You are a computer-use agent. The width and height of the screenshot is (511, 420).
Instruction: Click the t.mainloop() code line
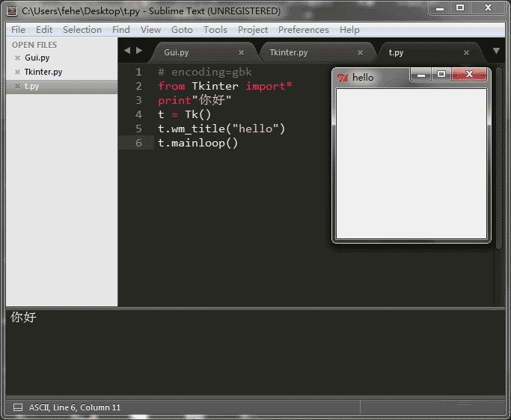tap(198, 143)
